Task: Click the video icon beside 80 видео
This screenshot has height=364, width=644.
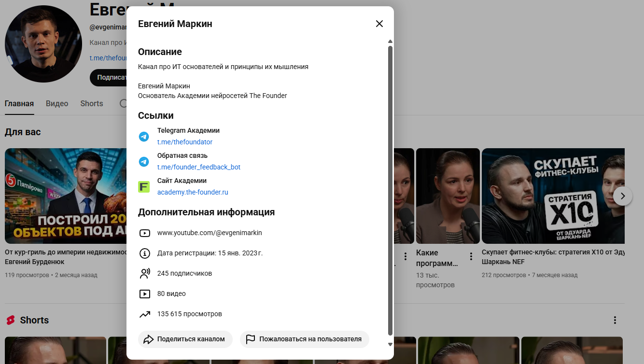Action: (x=145, y=293)
